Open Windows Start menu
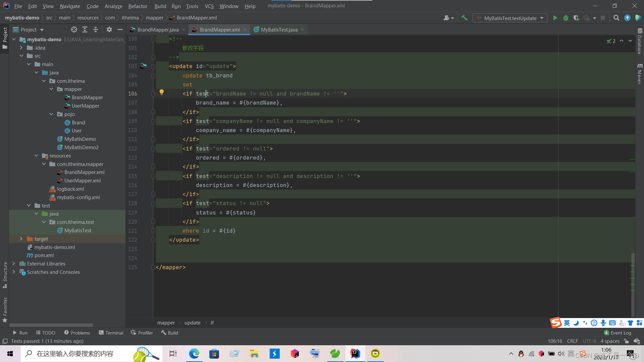Image resolution: width=644 pixels, height=362 pixels. pos(10,354)
